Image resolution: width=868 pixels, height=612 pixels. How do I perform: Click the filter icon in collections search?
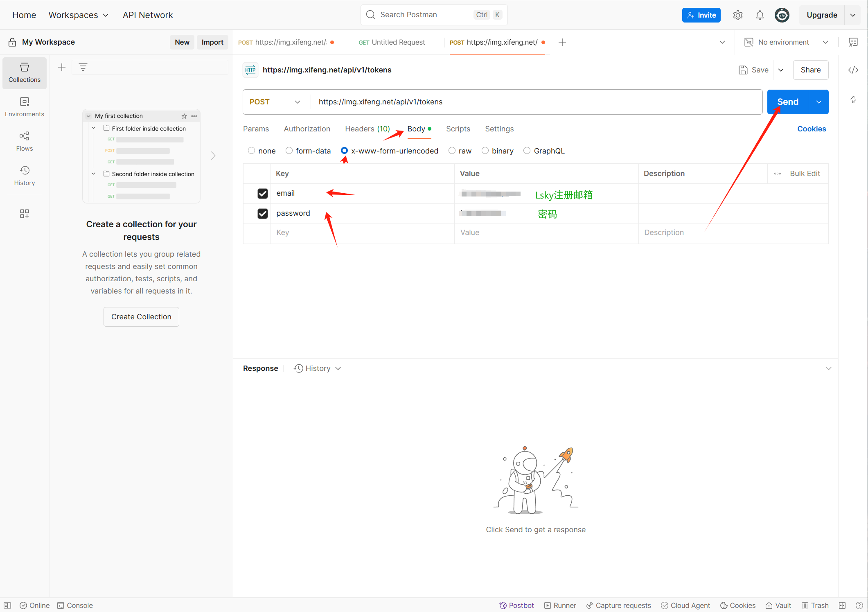83,67
